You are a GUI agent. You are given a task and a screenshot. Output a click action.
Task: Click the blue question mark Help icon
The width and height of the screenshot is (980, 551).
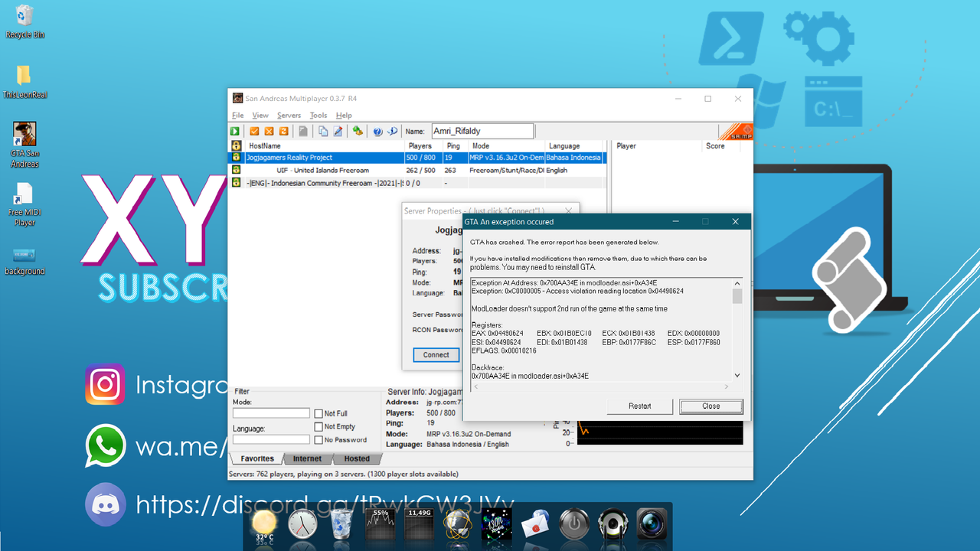point(377,132)
